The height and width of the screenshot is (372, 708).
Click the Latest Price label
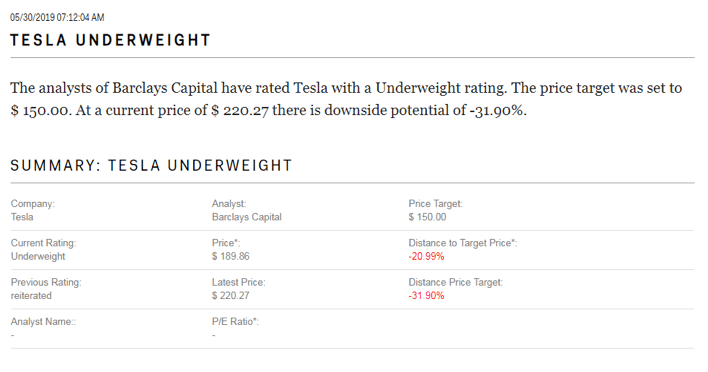[x=238, y=283]
